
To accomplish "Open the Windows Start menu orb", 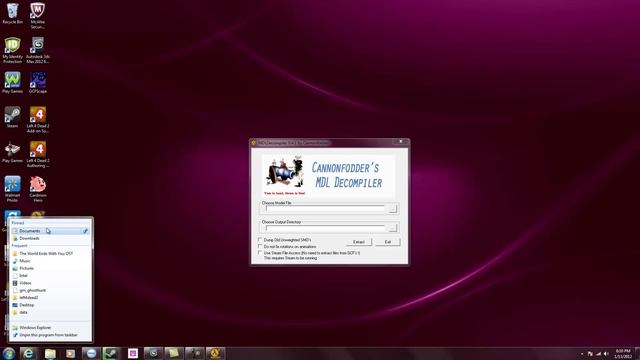I will pos(9,353).
